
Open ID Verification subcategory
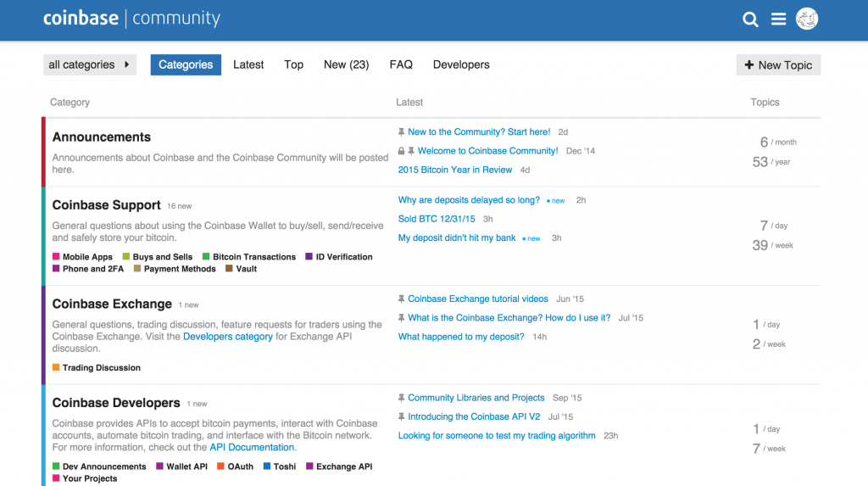[x=339, y=257]
